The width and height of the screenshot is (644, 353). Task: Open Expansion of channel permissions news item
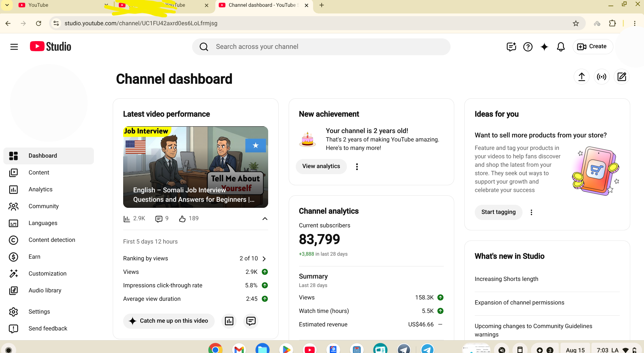(x=519, y=302)
